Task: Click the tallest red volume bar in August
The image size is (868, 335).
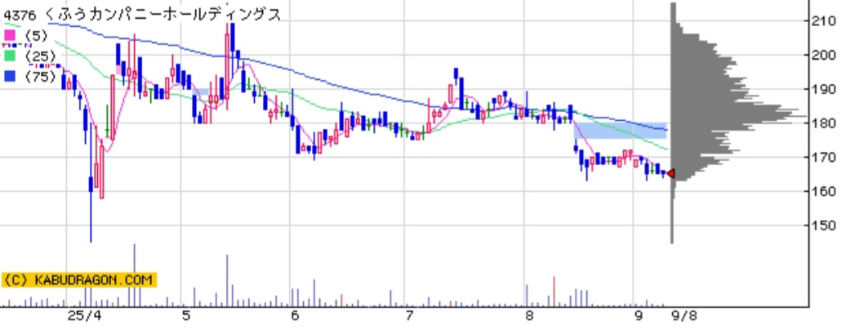Action: tap(554, 291)
